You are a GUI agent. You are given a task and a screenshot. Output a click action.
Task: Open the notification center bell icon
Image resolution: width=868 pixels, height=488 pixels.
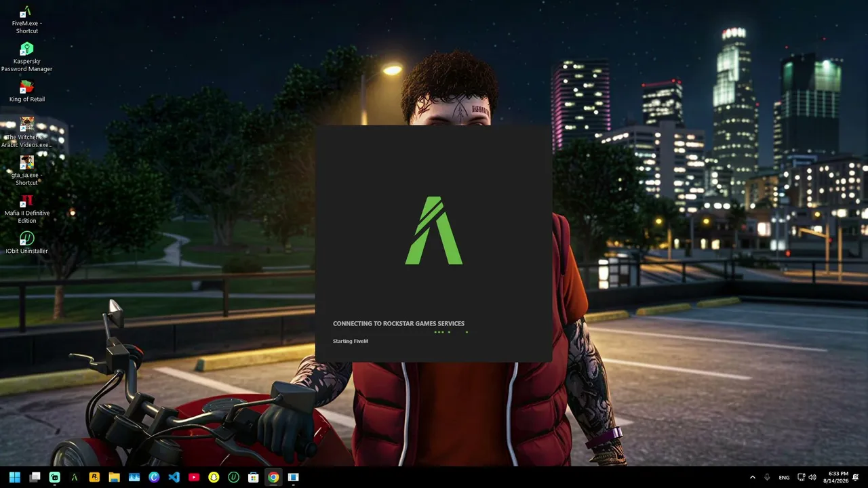click(856, 477)
